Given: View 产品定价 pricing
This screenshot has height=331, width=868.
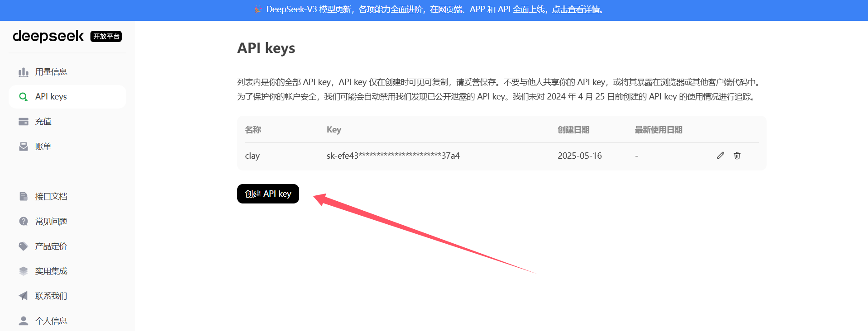Looking at the screenshot, I should pos(67,246).
